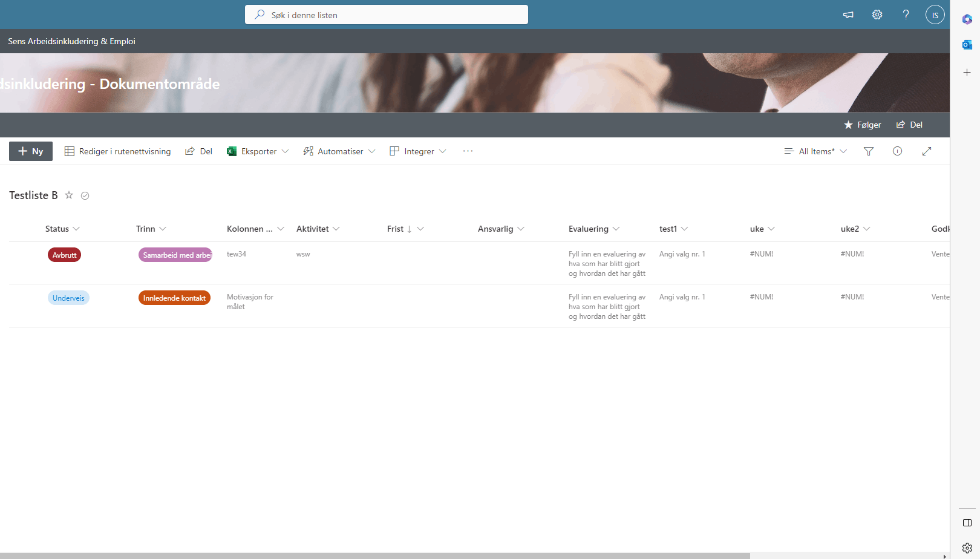Open Rediger i rutenettvisning
Viewport: 980px width, 559px height.
click(x=117, y=151)
